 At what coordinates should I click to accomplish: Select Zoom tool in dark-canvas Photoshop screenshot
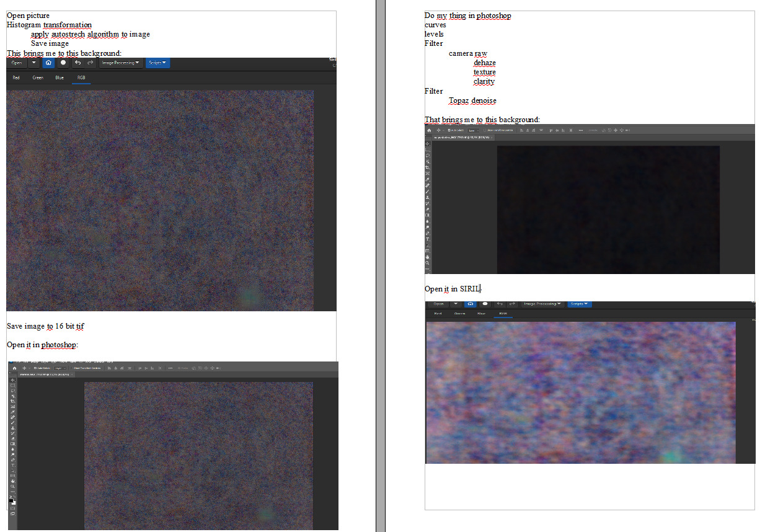pyautogui.click(x=428, y=263)
